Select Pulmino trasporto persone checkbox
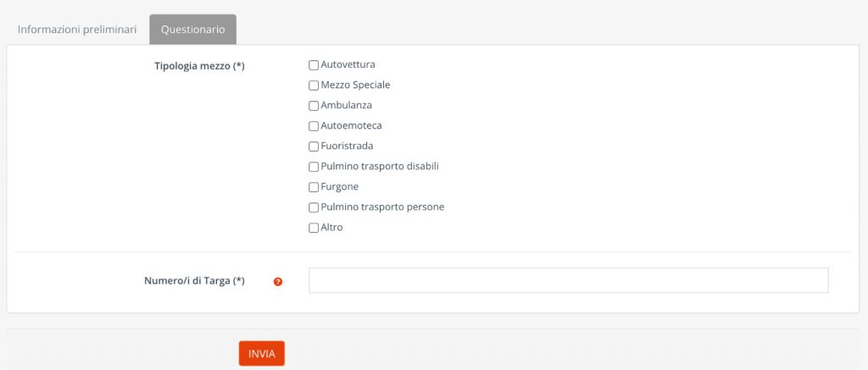The image size is (868, 370). 314,207
